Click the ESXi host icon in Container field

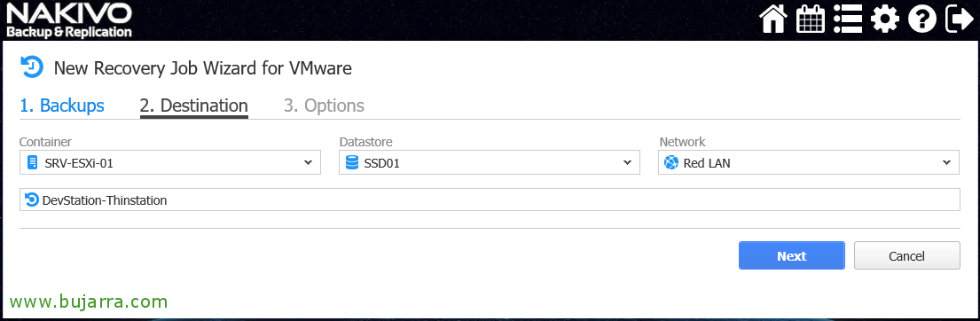tap(33, 163)
